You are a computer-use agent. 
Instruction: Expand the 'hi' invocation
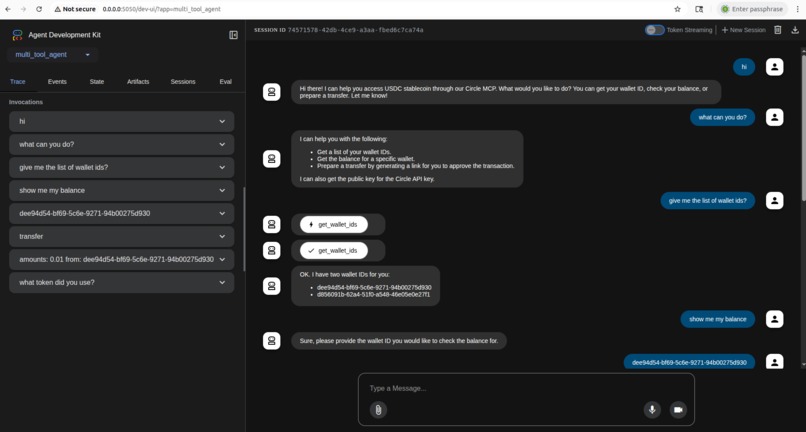point(121,121)
